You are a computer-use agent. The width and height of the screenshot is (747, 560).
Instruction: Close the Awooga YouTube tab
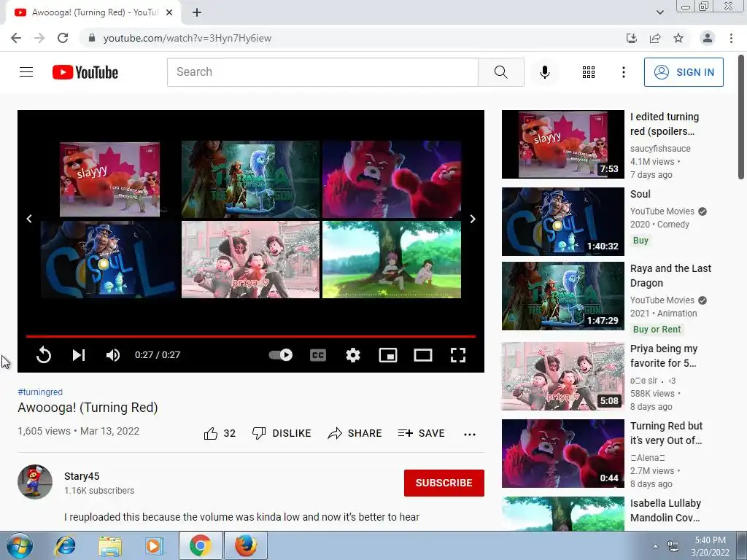coord(169,12)
